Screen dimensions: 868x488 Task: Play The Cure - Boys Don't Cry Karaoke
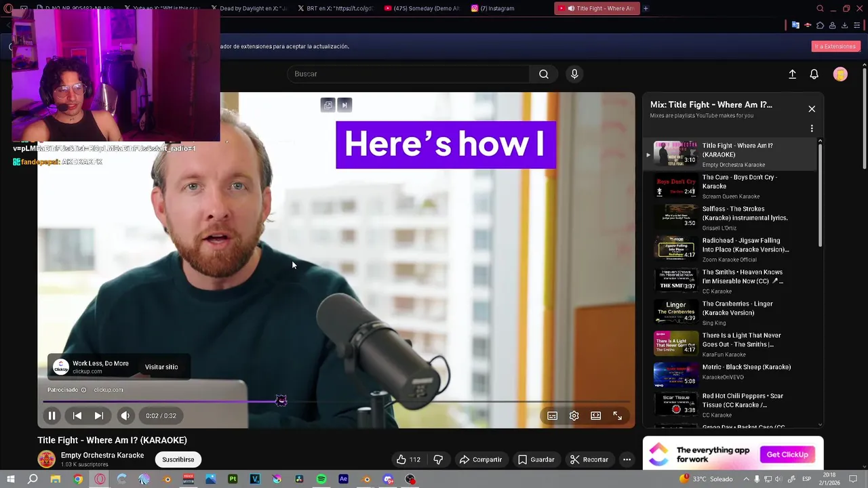(730, 186)
